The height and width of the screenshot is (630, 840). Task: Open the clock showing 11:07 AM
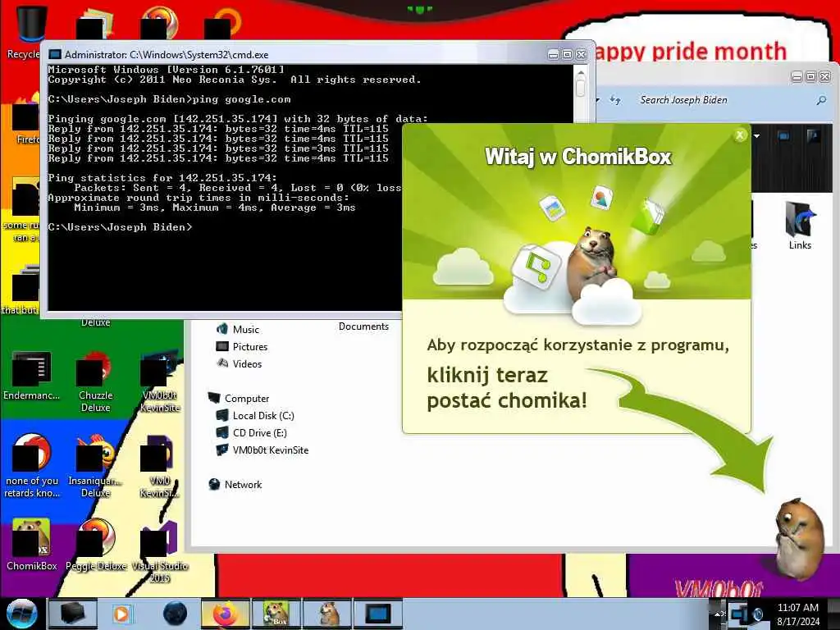(x=797, y=614)
